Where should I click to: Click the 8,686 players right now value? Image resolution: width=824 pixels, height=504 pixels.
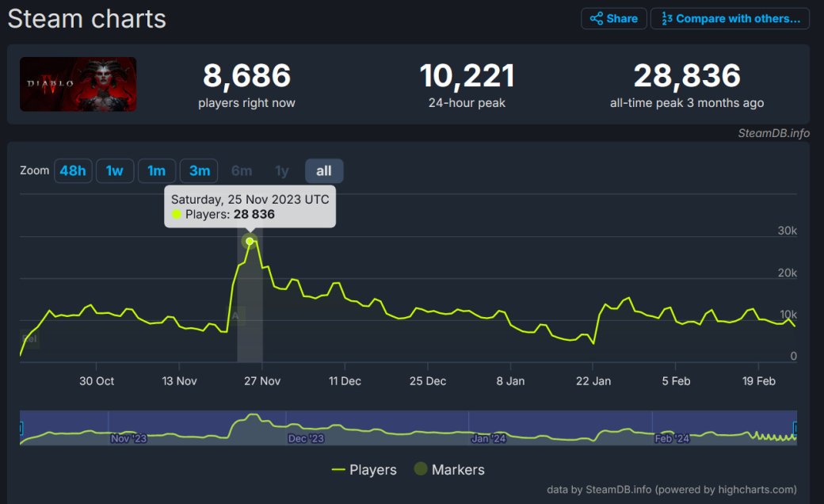tap(246, 75)
